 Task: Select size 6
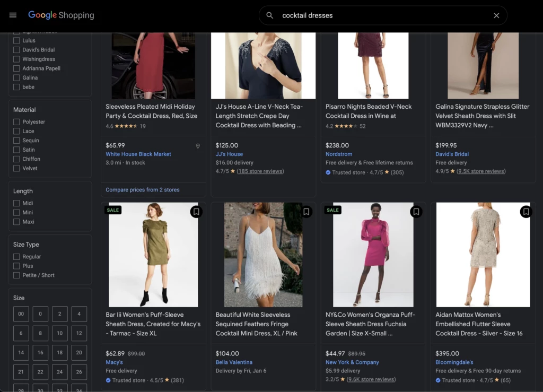click(21, 334)
